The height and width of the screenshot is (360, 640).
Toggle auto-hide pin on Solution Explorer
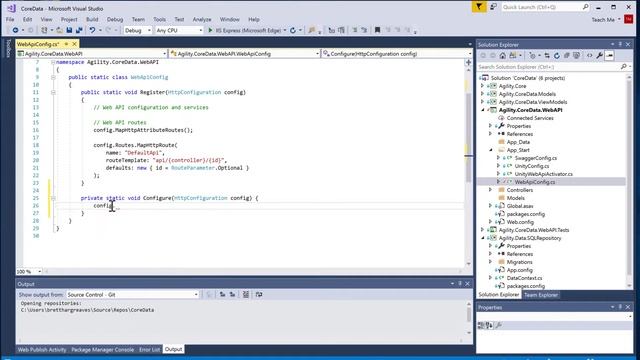[620, 44]
